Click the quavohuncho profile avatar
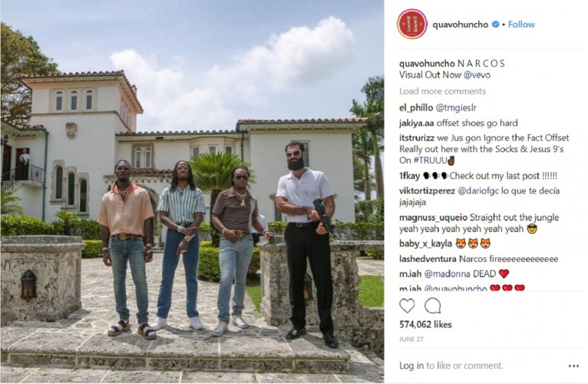588x384 pixels. click(412, 24)
